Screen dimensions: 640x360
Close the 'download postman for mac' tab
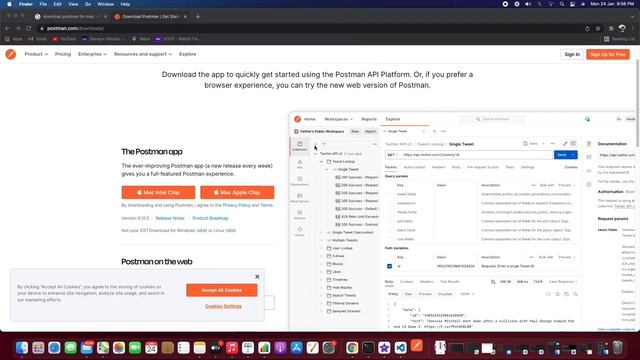pos(105,17)
